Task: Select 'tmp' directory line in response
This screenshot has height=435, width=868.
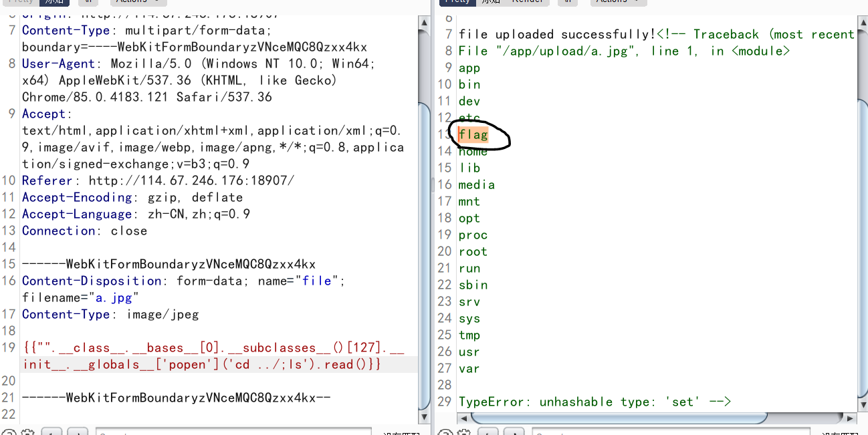Action: point(469,335)
